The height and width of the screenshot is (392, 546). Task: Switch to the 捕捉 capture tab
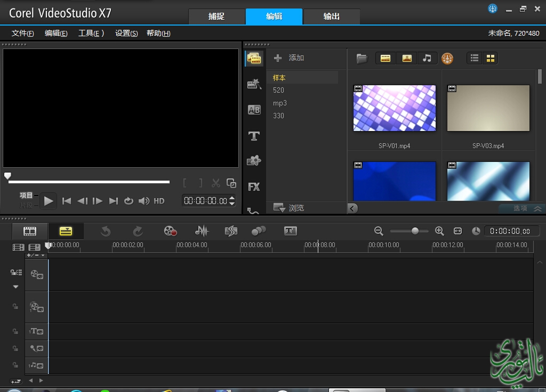216,17
